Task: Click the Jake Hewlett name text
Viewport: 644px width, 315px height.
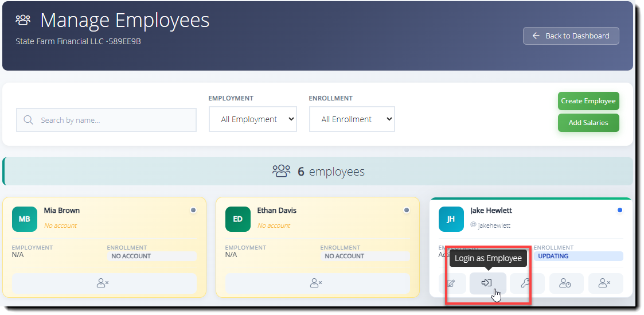Action: [x=491, y=210]
